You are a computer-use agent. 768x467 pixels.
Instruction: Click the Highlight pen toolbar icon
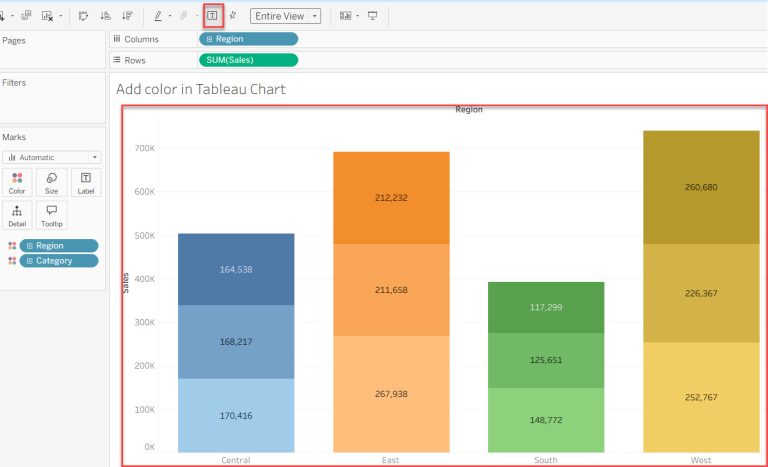(158, 16)
